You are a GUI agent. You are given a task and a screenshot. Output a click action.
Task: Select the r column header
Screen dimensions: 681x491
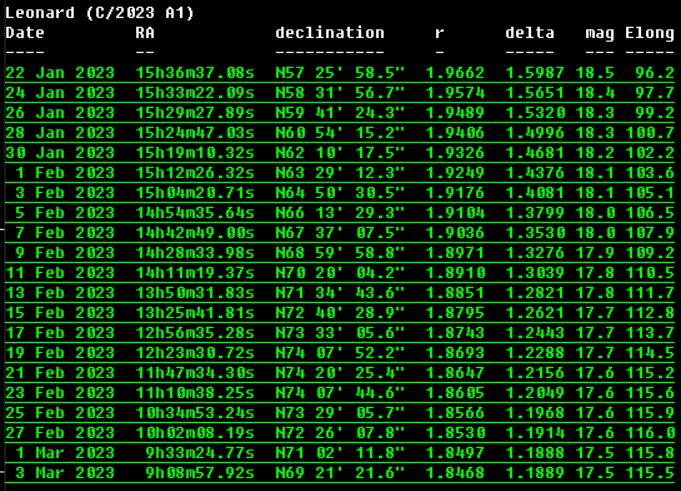pyautogui.click(x=440, y=33)
